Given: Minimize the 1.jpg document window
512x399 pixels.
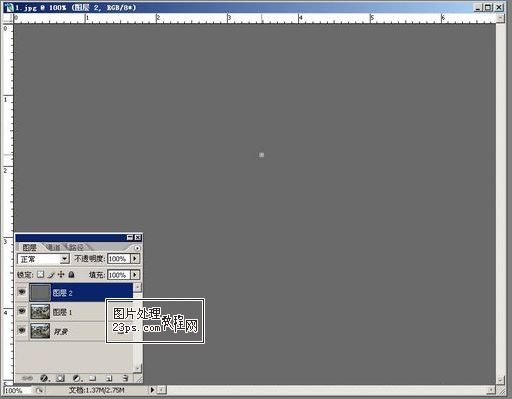Looking at the screenshot, I should 478,7.
